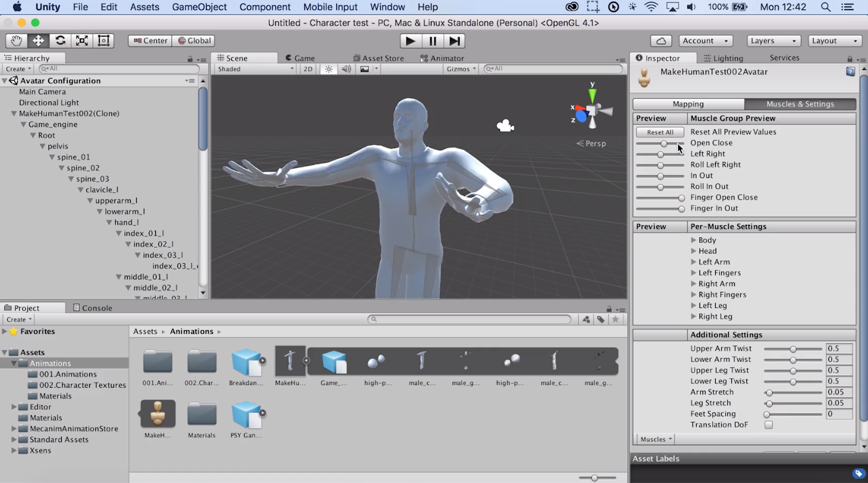Toggle Project panel lock icon
The width and height of the screenshot is (868, 483).
[609, 309]
